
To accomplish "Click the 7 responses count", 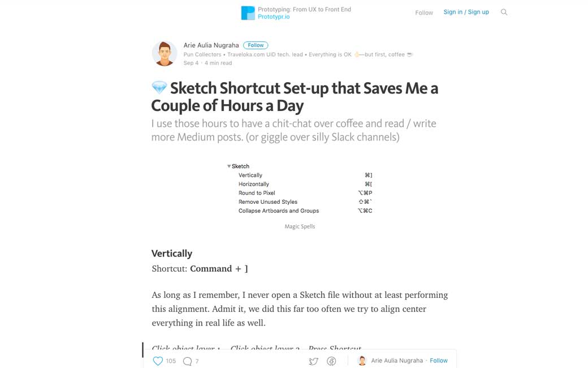I will (x=197, y=361).
